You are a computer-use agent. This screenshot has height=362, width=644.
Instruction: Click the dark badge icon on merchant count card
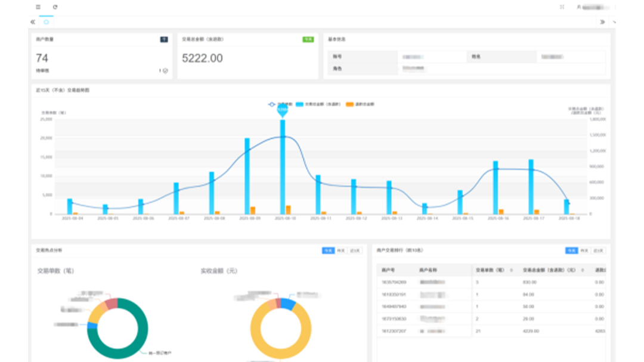click(x=163, y=39)
